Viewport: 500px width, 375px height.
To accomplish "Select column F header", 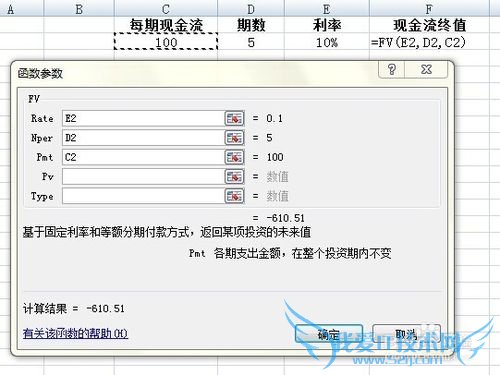I will [x=429, y=9].
